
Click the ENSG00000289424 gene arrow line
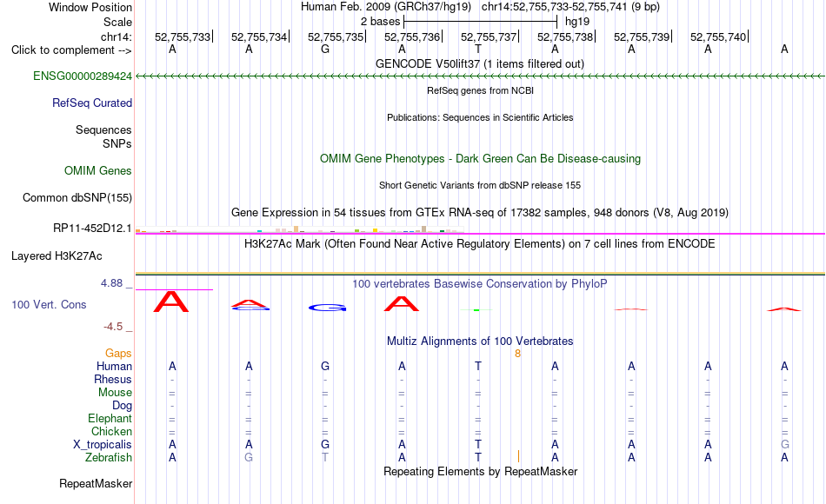click(480, 76)
